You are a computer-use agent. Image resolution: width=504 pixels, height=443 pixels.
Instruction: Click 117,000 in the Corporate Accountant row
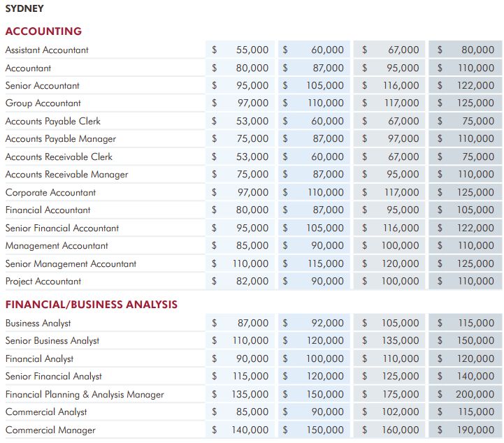402,192
